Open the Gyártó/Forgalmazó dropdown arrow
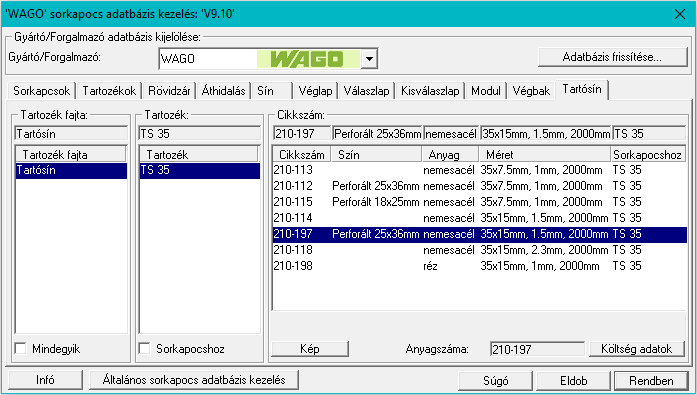 tap(369, 59)
